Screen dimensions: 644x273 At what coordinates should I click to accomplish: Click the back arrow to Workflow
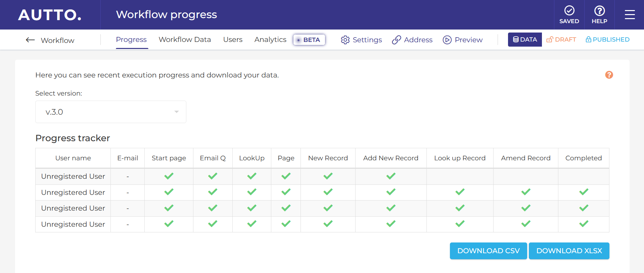(30, 40)
